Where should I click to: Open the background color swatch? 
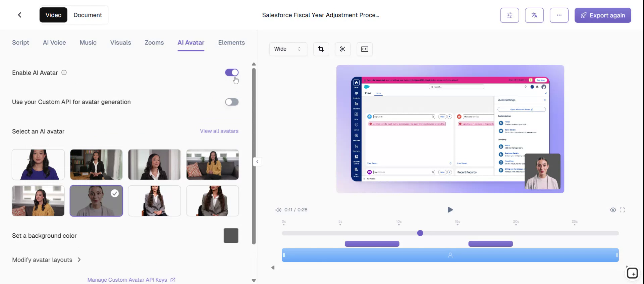tap(231, 236)
